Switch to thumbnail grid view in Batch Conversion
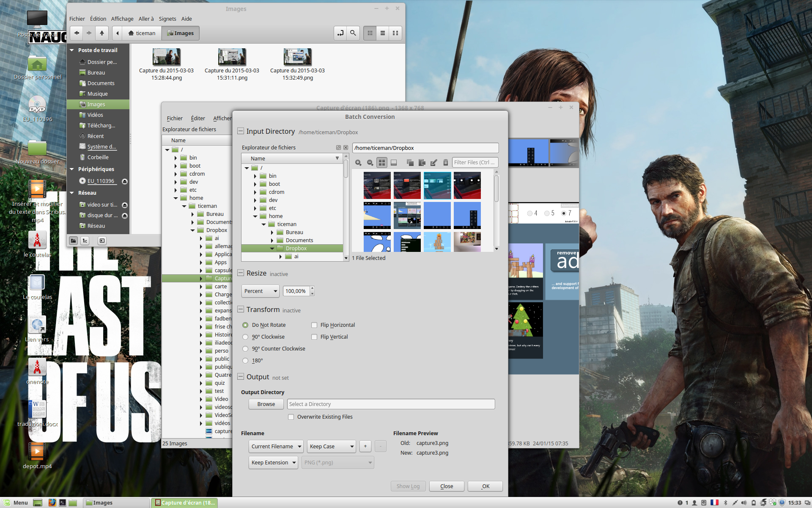This screenshot has height=508, width=812. point(382,163)
